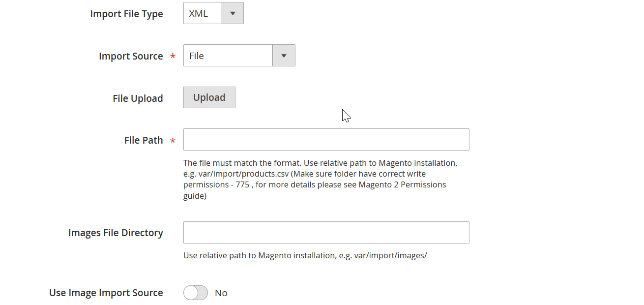Open the Import Source dropdown arrow
The height and width of the screenshot is (305, 644).
coord(284,56)
